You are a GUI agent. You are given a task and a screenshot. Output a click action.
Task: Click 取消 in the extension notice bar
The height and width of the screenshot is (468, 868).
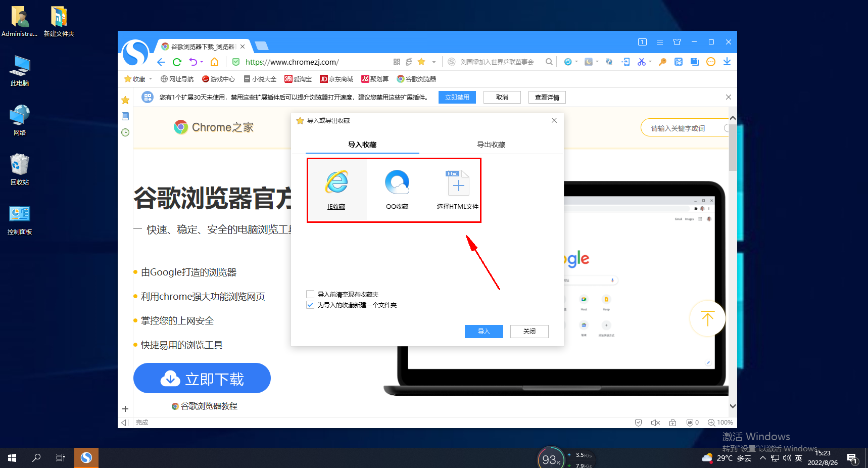click(x=502, y=97)
